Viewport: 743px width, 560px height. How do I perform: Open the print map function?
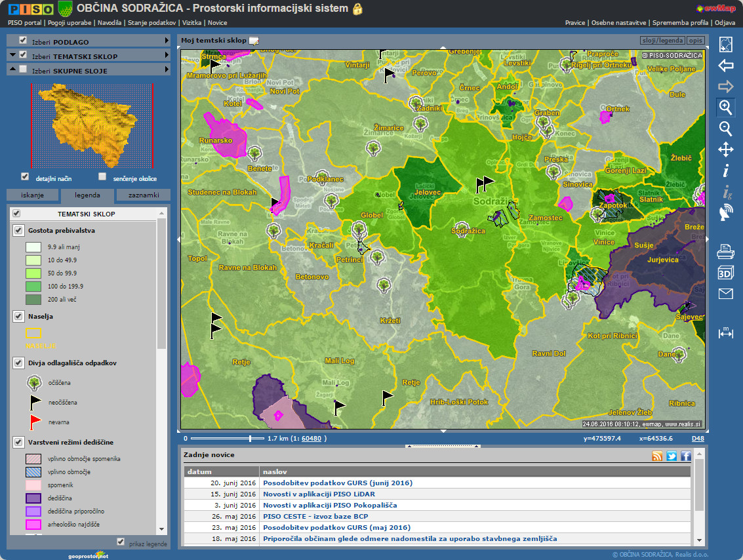(x=725, y=252)
